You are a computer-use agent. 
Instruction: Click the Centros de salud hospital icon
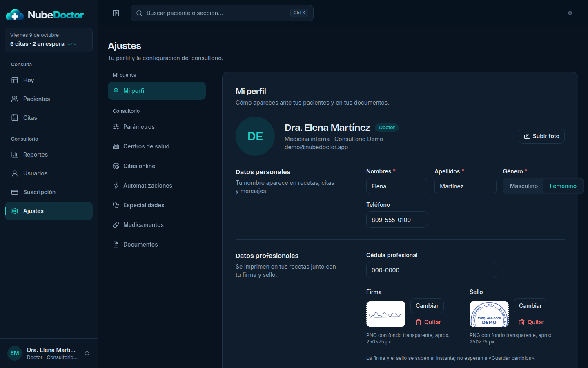pos(116,146)
